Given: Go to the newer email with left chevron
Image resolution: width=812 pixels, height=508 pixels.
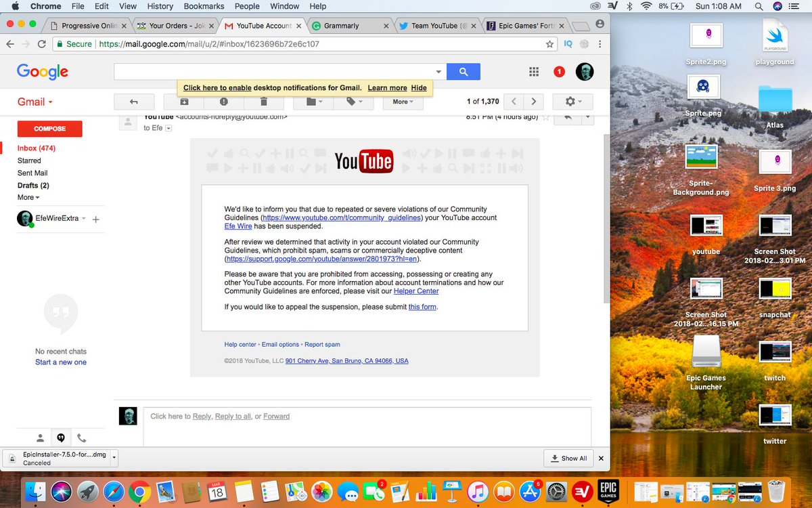Looking at the screenshot, I should (514, 102).
